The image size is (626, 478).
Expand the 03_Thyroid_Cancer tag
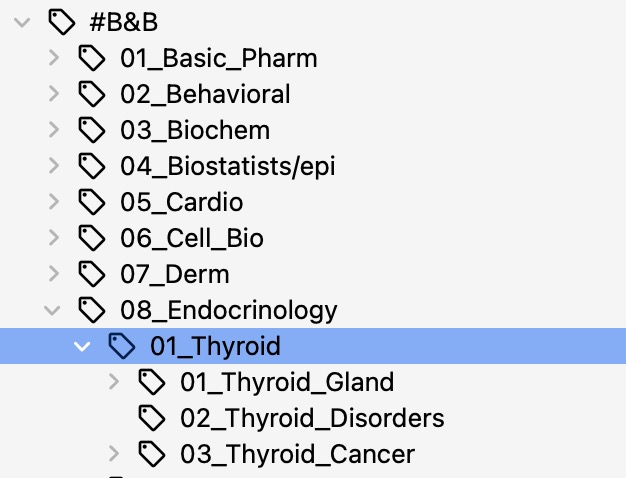coord(113,454)
